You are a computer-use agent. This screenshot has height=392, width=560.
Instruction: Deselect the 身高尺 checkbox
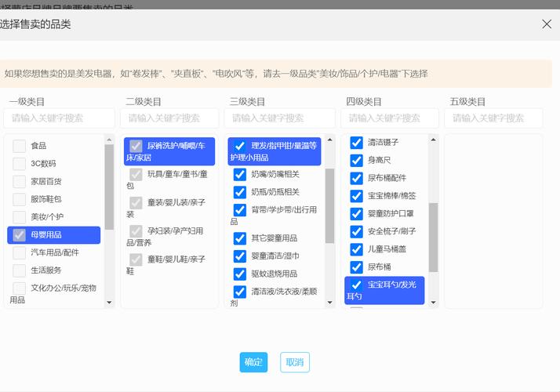point(356,160)
